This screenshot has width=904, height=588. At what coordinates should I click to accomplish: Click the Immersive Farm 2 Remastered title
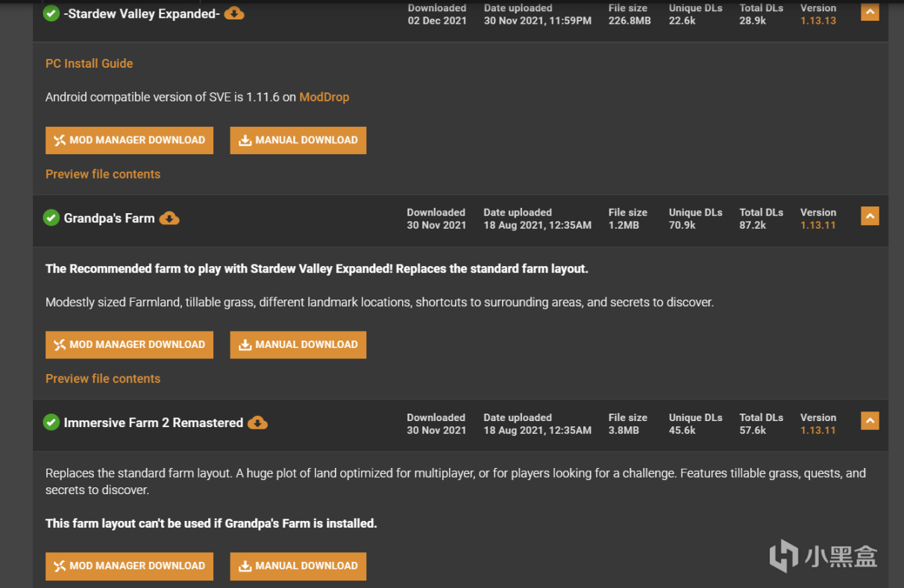(154, 423)
